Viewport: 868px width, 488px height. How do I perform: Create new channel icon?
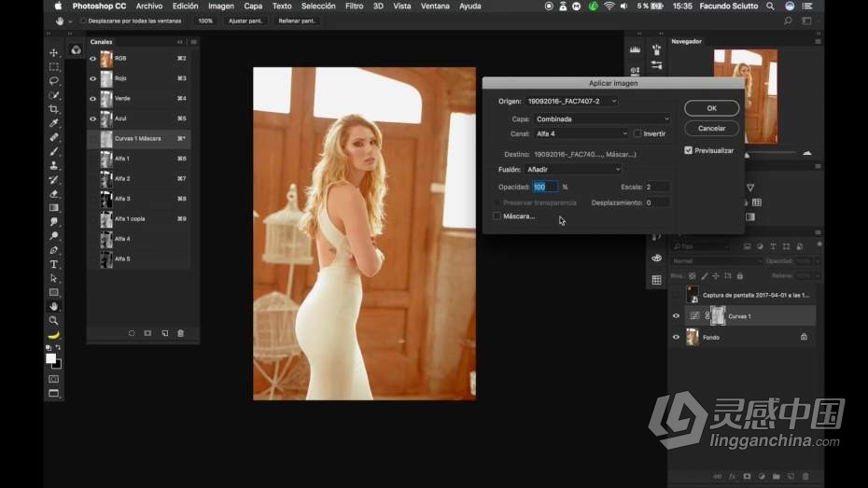pyautogui.click(x=164, y=333)
